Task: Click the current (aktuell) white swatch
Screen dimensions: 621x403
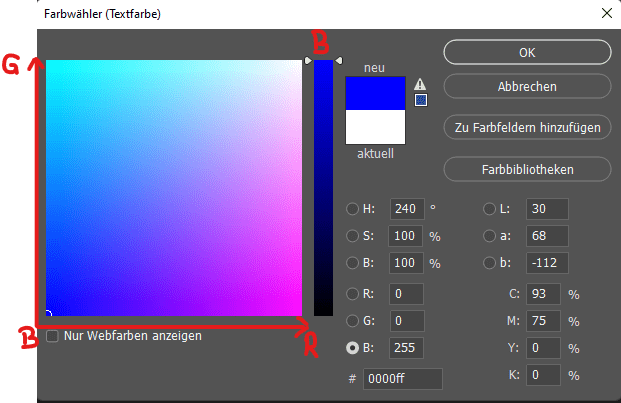Action: pyautogui.click(x=375, y=127)
